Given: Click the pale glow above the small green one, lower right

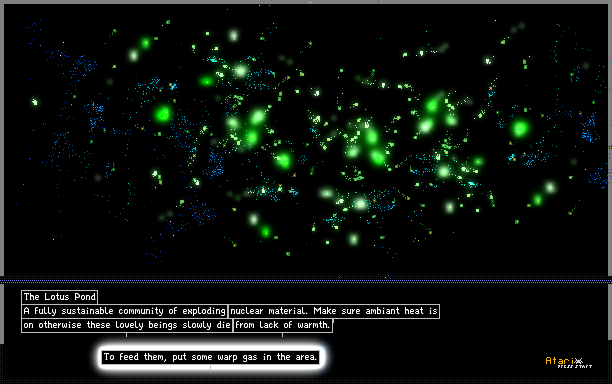Looking at the screenshot, I should click(x=550, y=188).
